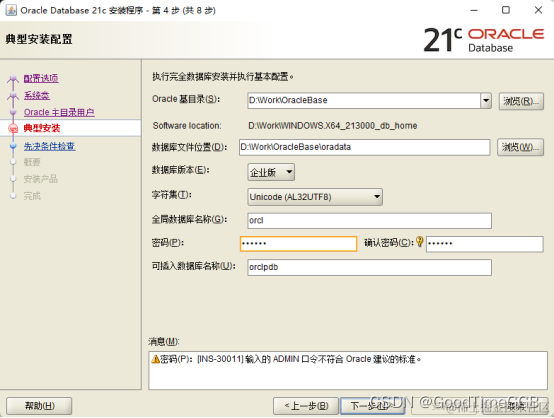Focus the 密码(P) password field
Viewport: 554px width, 418px height.
pos(298,244)
